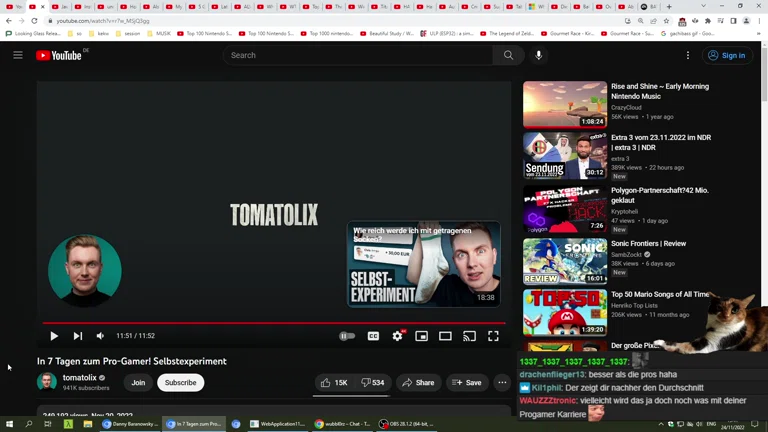Switch to theater mode

(445, 336)
